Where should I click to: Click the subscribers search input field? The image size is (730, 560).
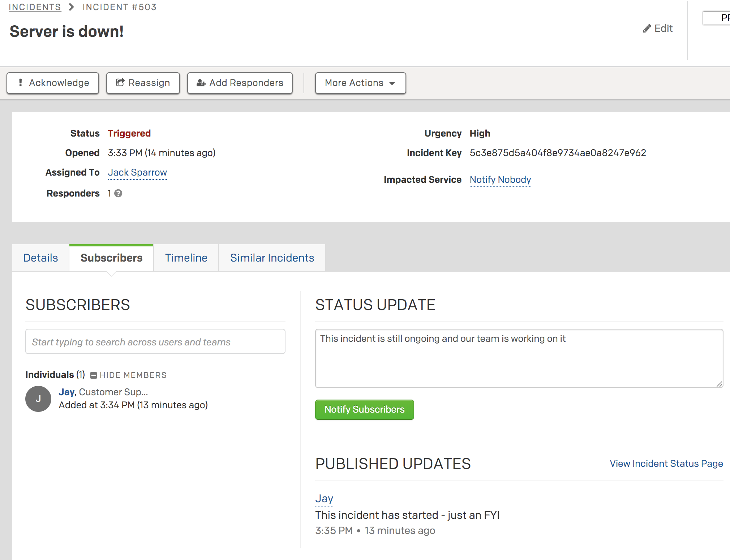pos(155,342)
